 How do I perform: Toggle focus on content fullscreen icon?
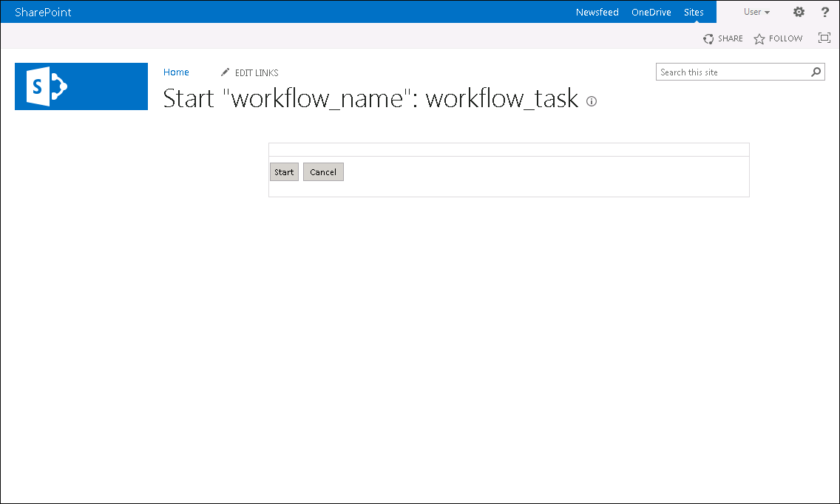(x=824, y=38)
